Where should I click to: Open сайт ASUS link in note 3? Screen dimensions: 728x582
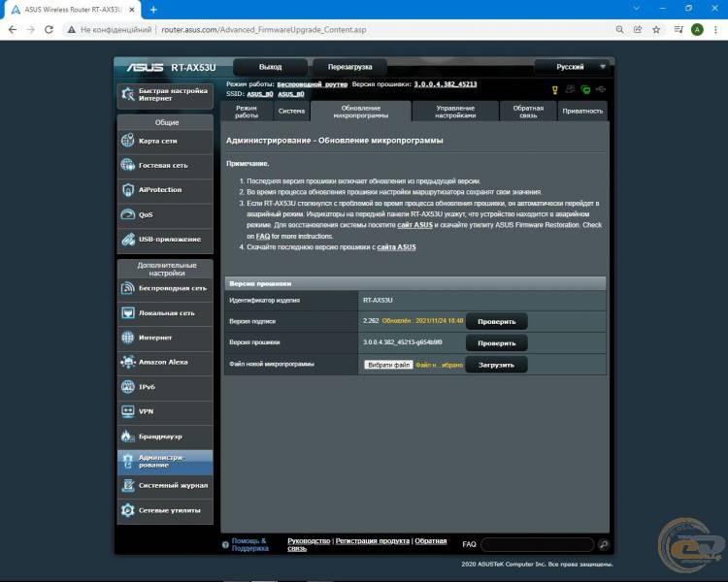(415, 225)
